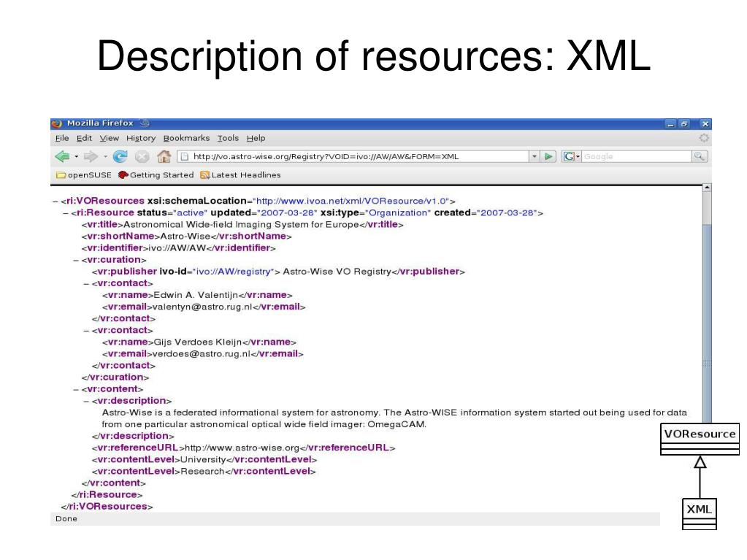Open the Back history dropdown arrow

click(x=76, y=157)
